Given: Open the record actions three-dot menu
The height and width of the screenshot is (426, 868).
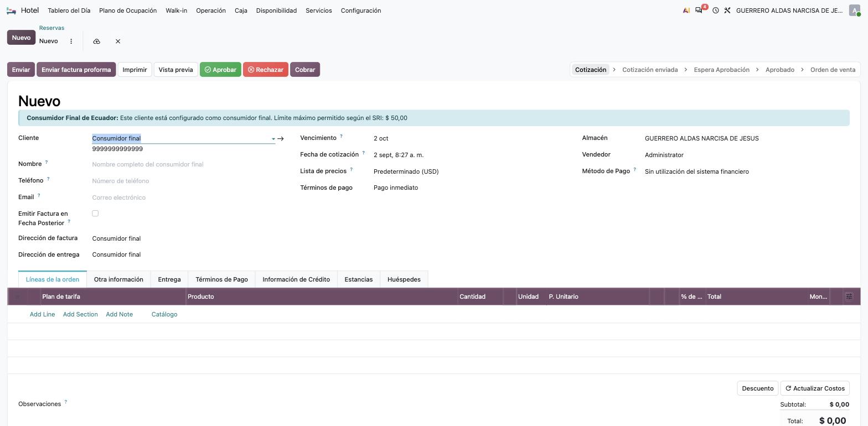Looking at the screenshot, I should tap(71, 41).
